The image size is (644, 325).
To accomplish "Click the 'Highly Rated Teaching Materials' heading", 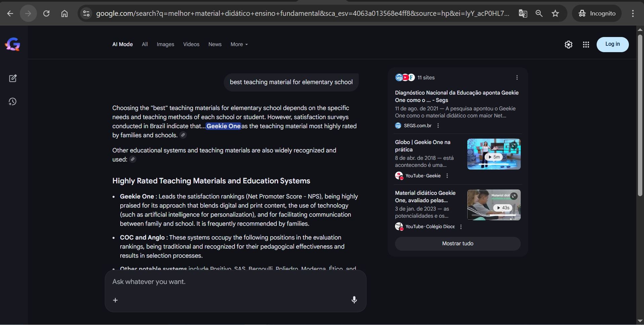I will point(211,181).
